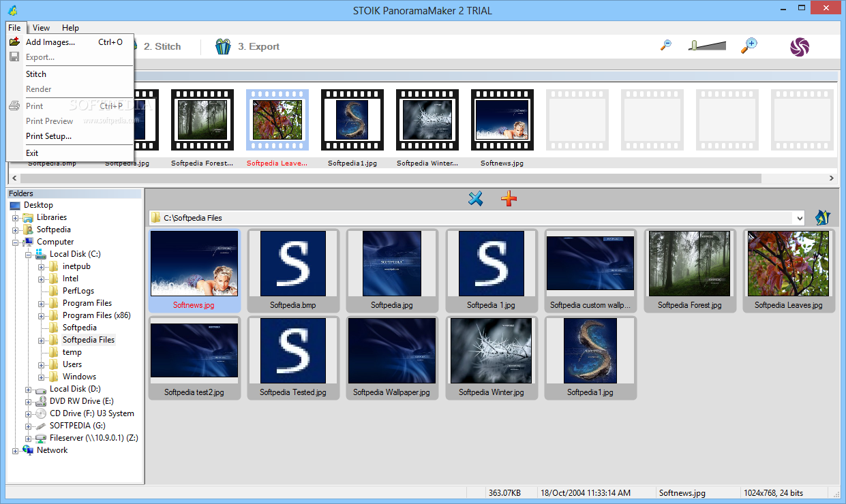Select Softpedia Files folder in tree
The height and width of the screenshot is (504, 846).
(89, 340)
